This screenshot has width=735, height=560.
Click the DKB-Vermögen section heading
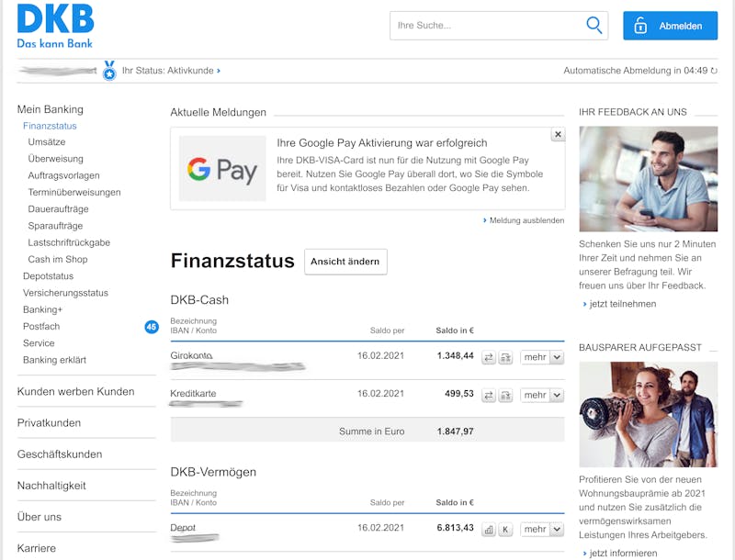point(213,472)
